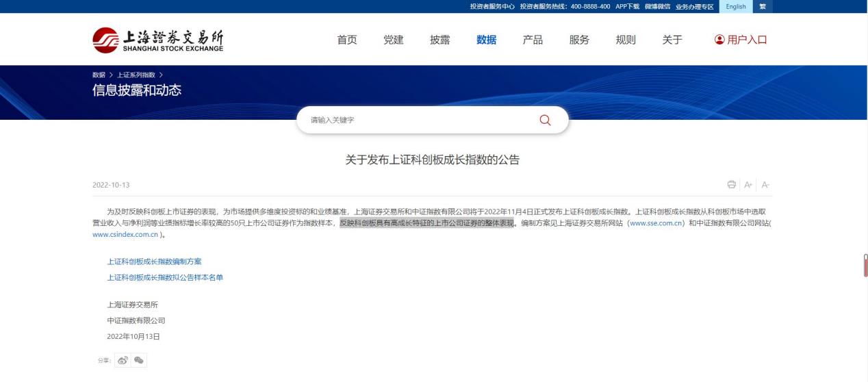Share the article to Weibo
This screenshot has width=868, height=382.
(123, 360)
